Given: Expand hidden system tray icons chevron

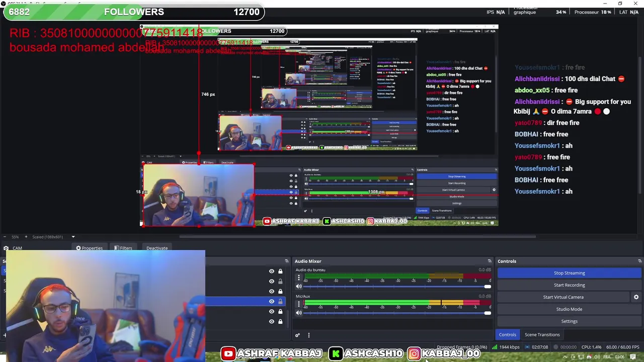Looking at the screenshot, I should pyautogui.click(x=565, y=357).
